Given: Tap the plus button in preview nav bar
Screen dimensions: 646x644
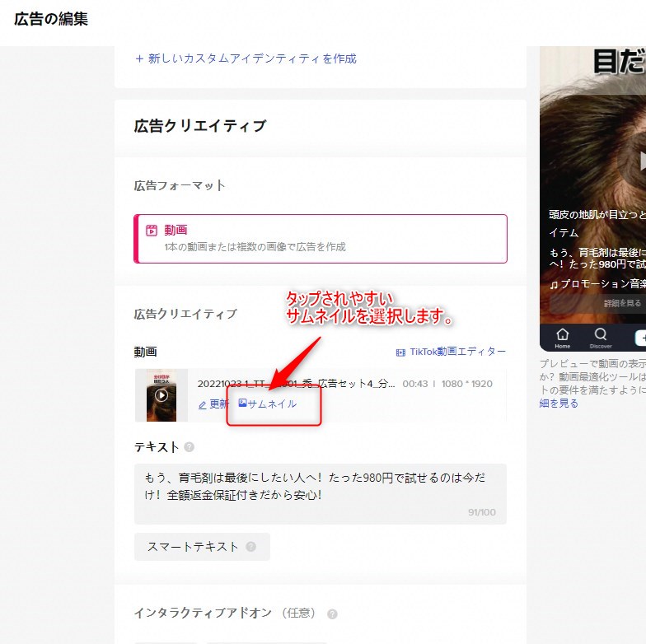Looking at the screenshot, I should click(x=640, y=338).
